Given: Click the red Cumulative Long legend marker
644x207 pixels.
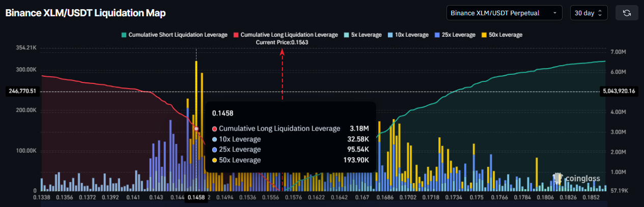Looking at the screenshot, I should point(236,35).
